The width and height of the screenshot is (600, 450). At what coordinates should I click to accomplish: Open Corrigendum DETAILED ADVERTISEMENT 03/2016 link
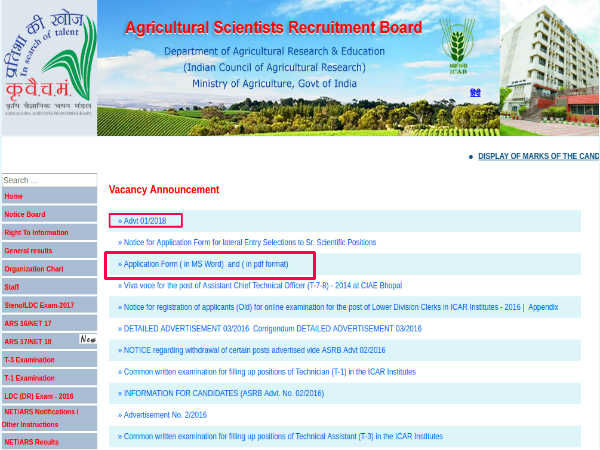[337, 329]
